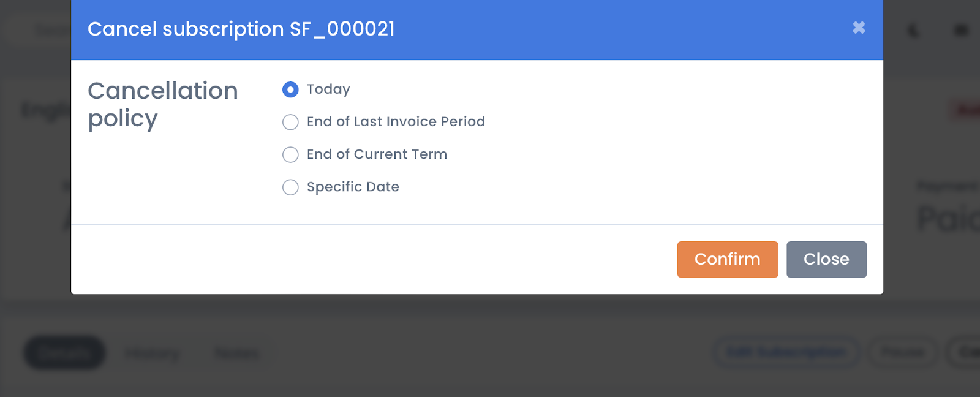Open the blurred Details tab behind the dialog
This screenshot has height=397, width=980.
pos(64,353)
